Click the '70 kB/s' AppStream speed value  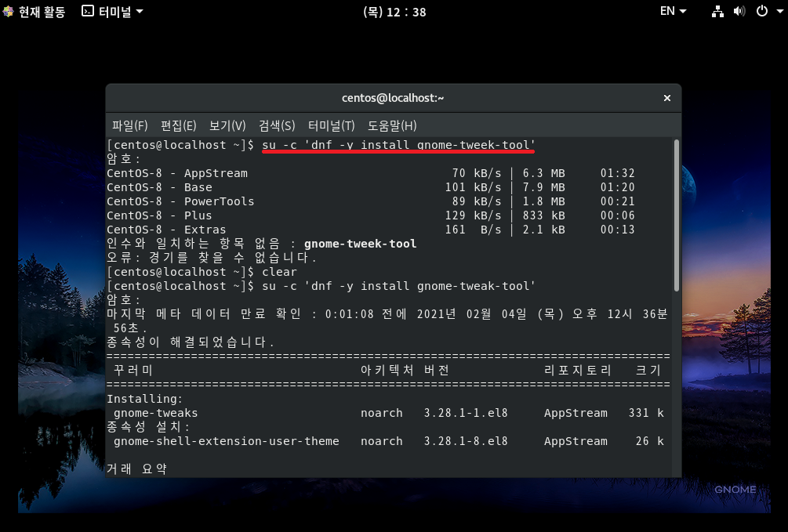pos(477,173)
